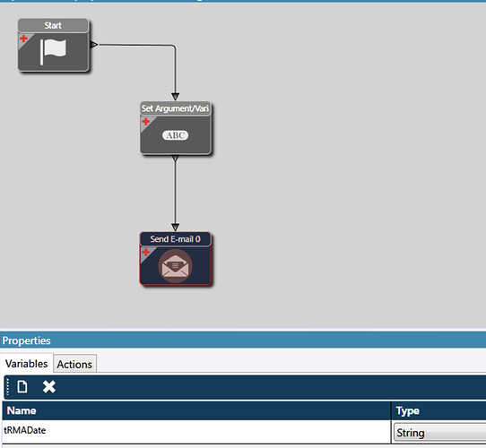Image resolution: width=486 pixels, height=448 pixels.
Task: Click the Type column header
Action: [x=438, y=411]
